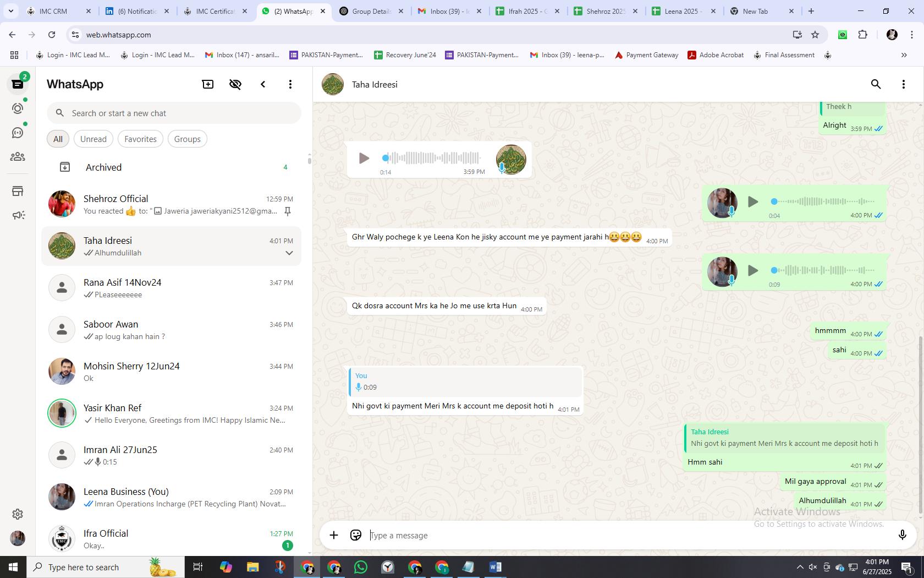The width and height of the screenshot is (924, 578).
Task: Open Shehroz Official chat
Action: [x=172, y=204]
